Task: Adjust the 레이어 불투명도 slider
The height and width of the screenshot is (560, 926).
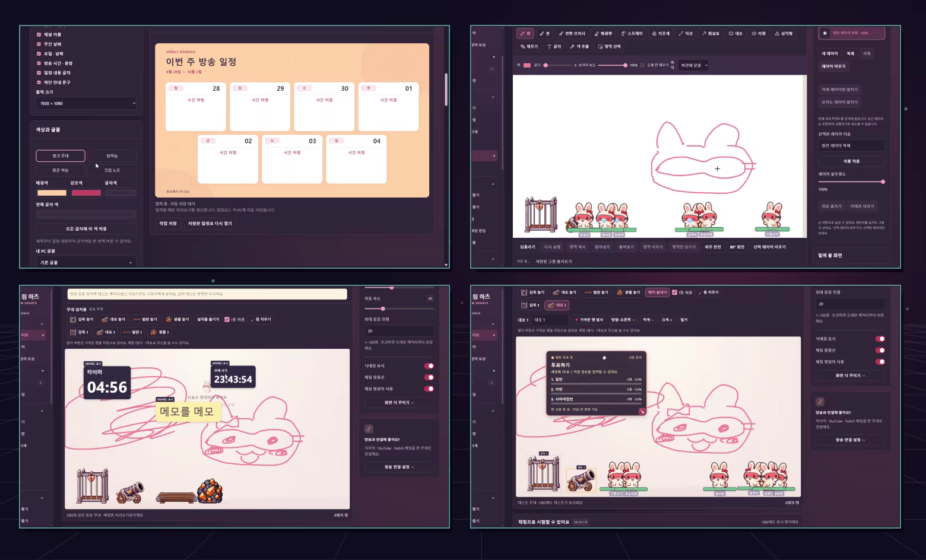Action: (x=852, y=182)
